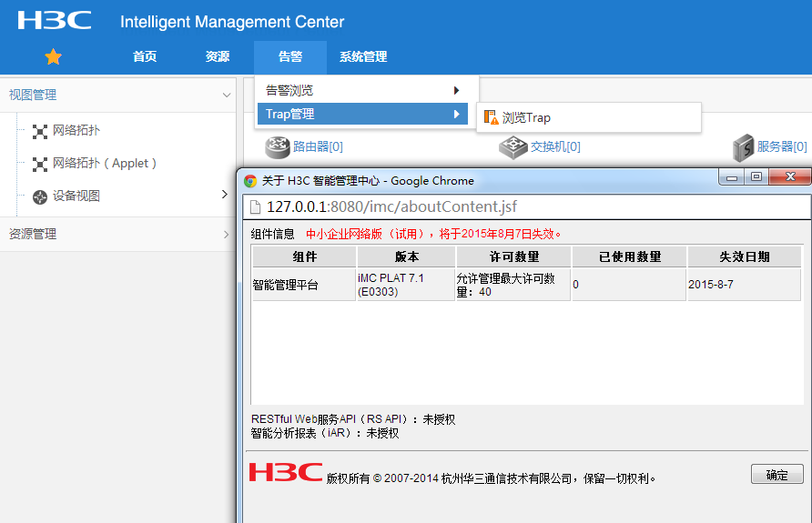
Task: Click the 失效日期 column header
Action: 744,256
